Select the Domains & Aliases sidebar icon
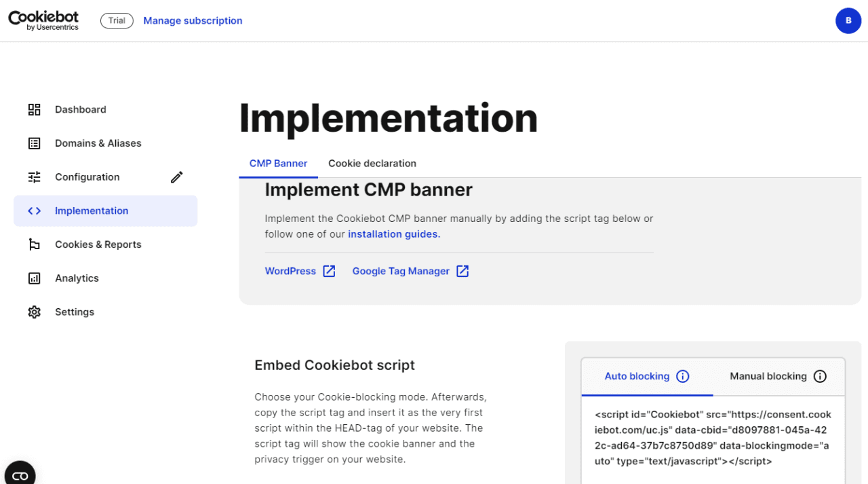868x484 pixels. (34, 143)
